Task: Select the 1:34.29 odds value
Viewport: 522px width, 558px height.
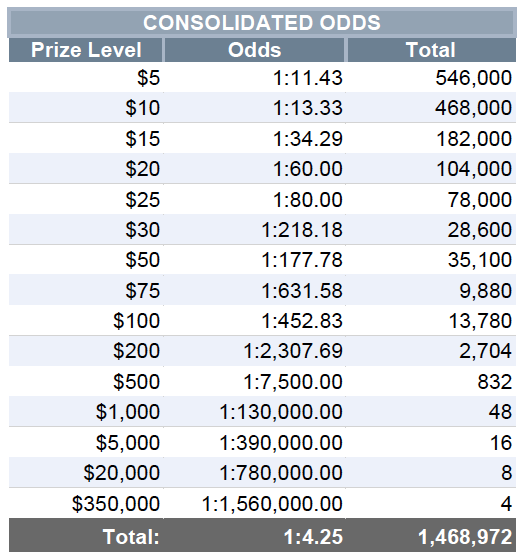Action: coord(308,138)
